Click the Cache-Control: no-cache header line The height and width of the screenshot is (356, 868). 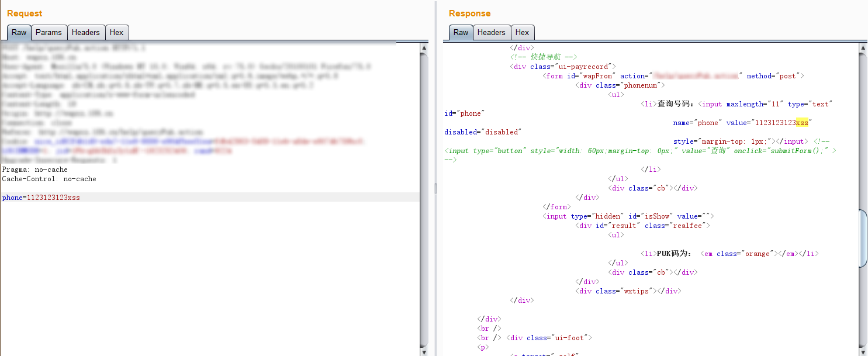tap(49, 179)
